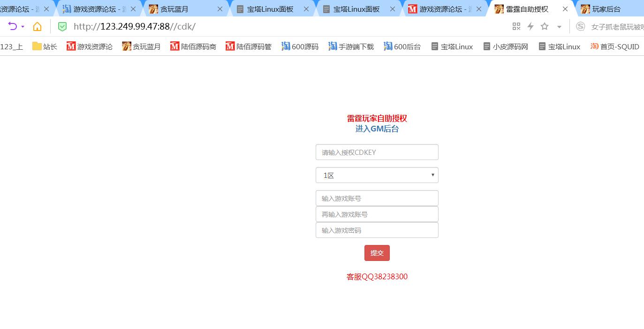Click the 输入游戏密码 password field
The height and width of the screenshot is (329, 644).
pyautogui.click(x=377, y=230)
